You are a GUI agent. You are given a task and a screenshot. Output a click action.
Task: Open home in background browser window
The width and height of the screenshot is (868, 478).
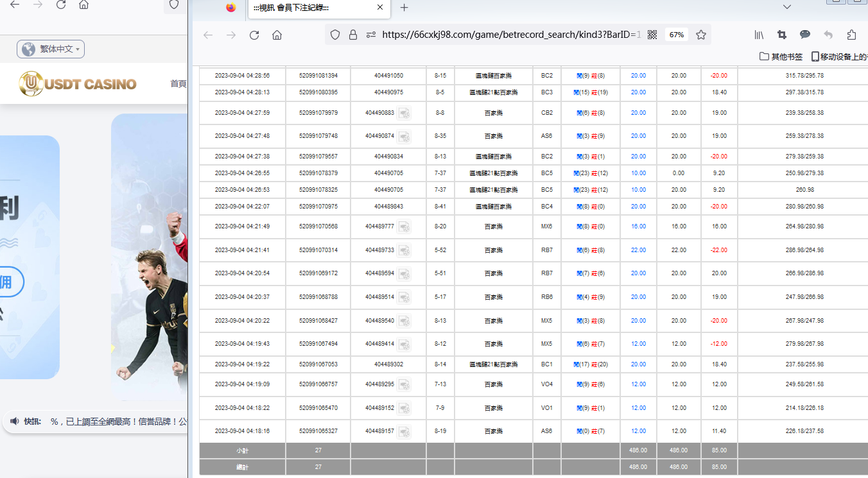pyautogui.click(x=83, y=4)
